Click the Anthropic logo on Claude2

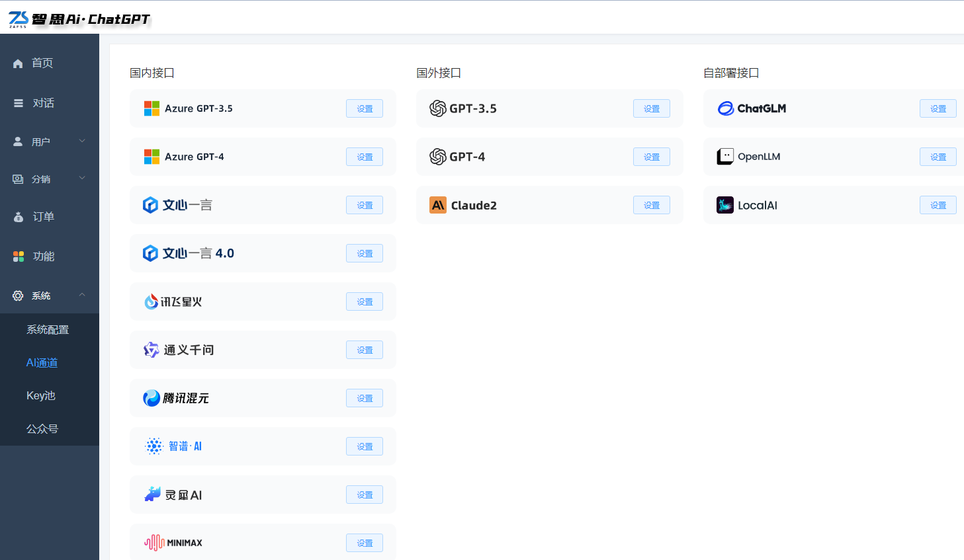click(x=438, y=205)
